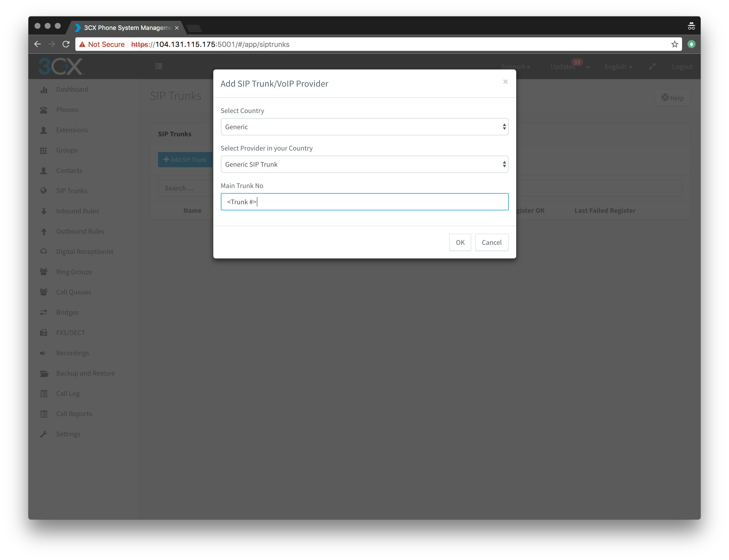The image size is (729, 560).
Task: Open Dashboard in sidebar menu
Action: [x=72, y=90]
